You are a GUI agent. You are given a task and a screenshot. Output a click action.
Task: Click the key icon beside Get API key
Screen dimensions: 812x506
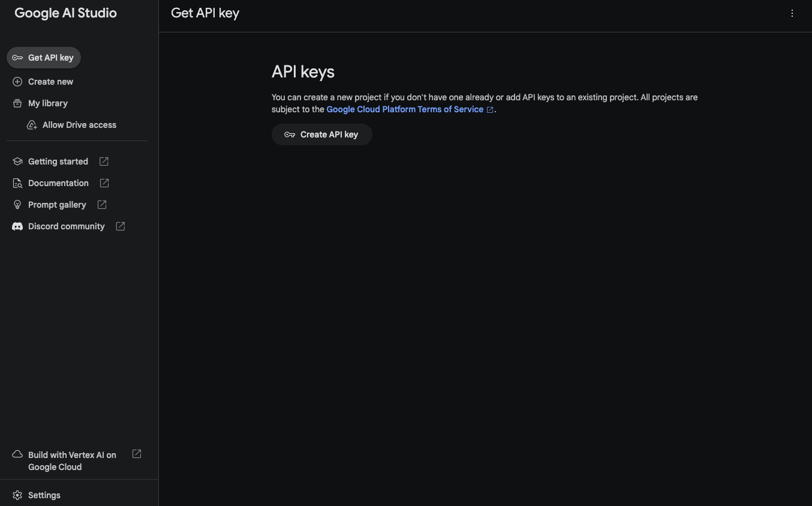pyautogui.click(x=17, y=58)
